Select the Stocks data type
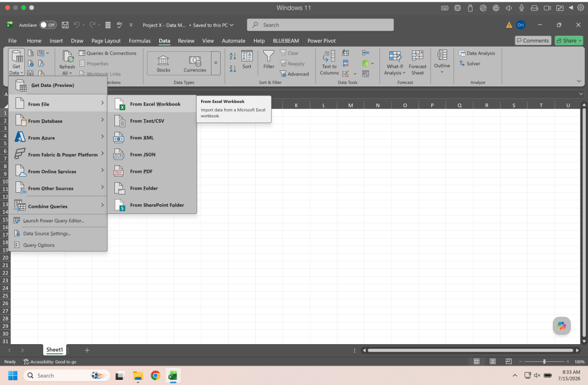Image resolution: width=588 pixels, height=385 pixels. click(x=163, y=64)
